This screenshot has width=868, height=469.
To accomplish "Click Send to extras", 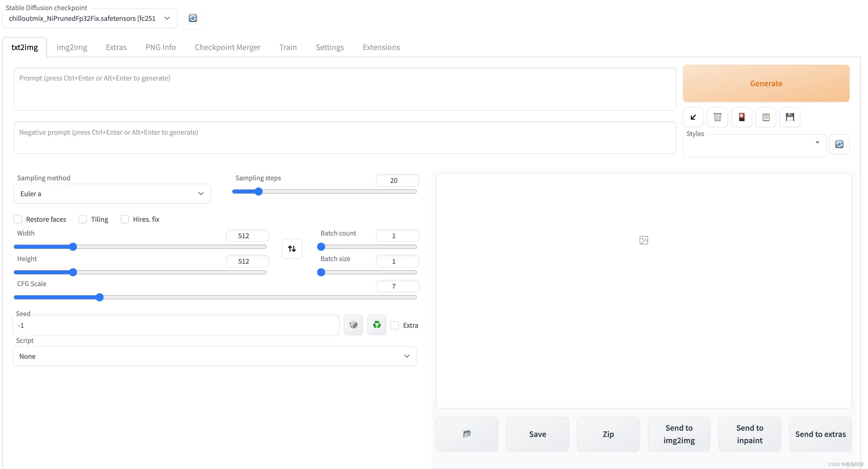I will [x=821, y=434].
